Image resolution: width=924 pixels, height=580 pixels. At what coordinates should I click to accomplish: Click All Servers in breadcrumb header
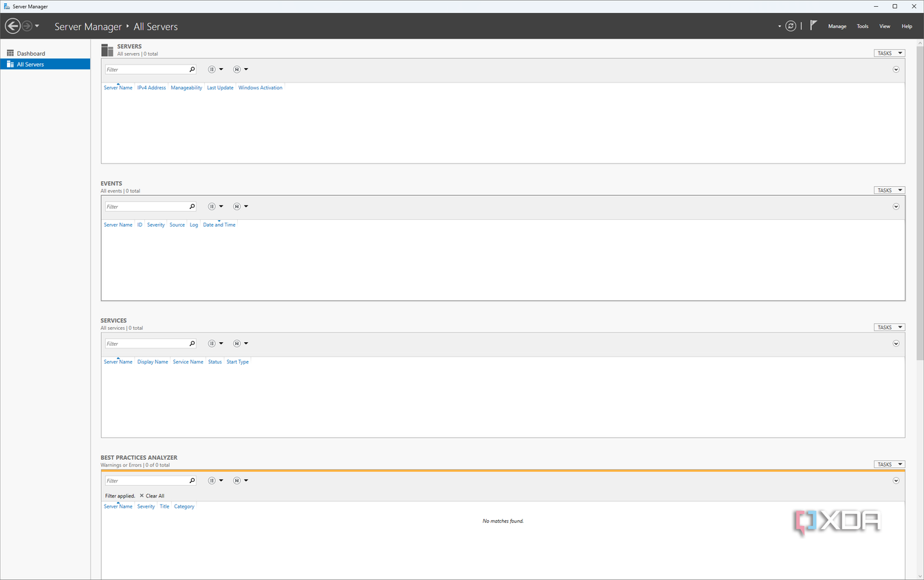tap(155, 27)
